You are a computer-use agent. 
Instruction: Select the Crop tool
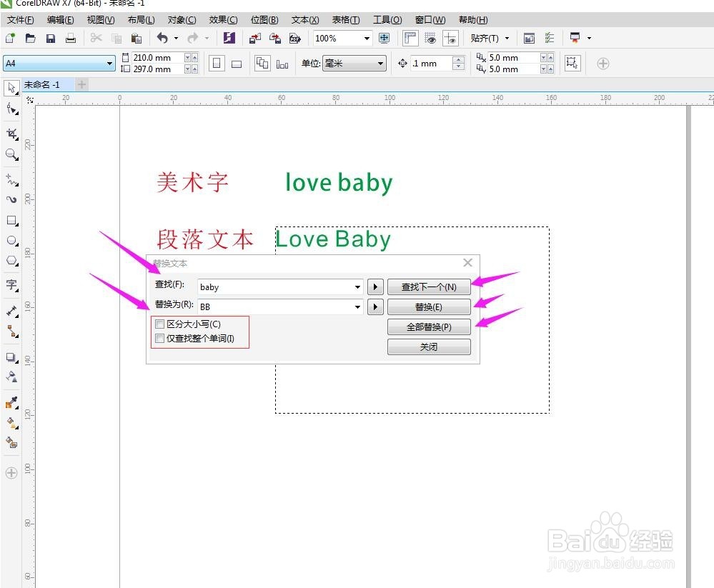(12, 134)
